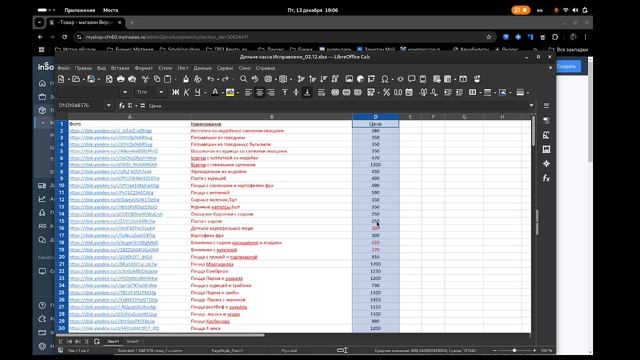640x360 pixels.
Task: Click the Cut scissors icon
Action: tap(145, 79)
